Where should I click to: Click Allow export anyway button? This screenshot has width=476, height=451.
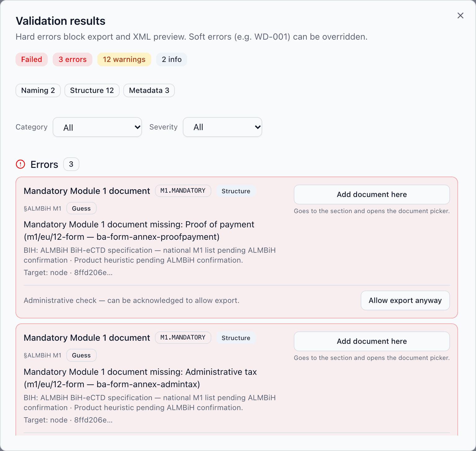pyautogui.click(x=405, y=300)
